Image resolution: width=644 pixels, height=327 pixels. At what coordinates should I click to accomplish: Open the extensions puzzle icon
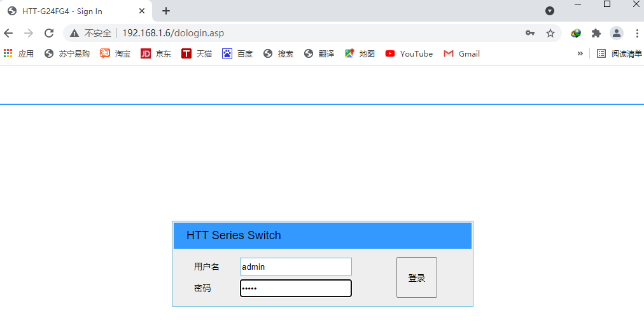click(596, 33)
